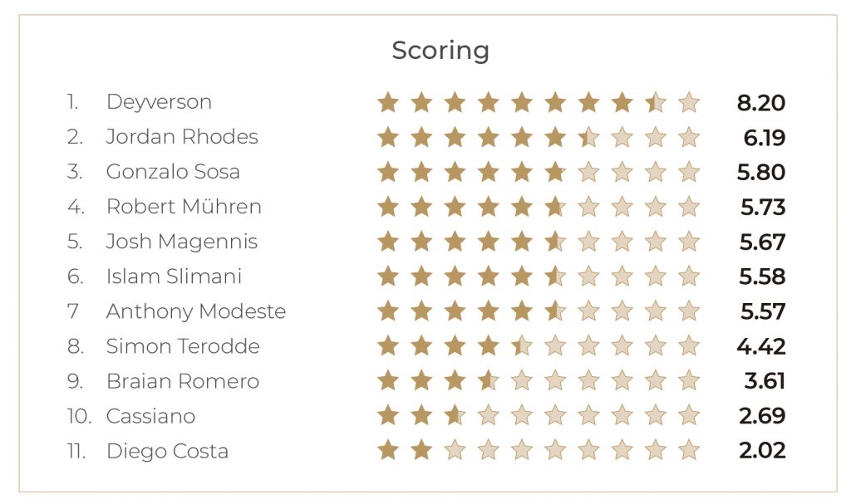Select the half star in Jordan Rhodes's row

[x=588, y=138]
